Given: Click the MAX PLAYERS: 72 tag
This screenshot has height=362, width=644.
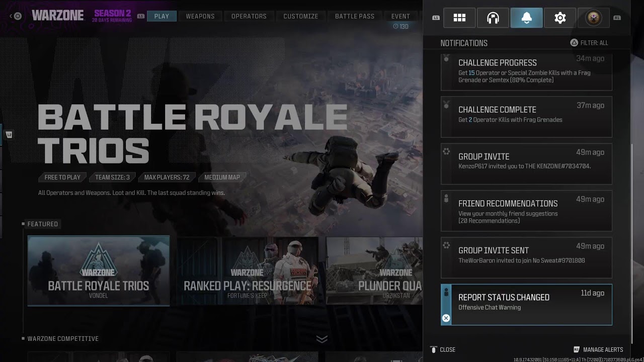Looking at the screenshot, I should pos(167,177).
